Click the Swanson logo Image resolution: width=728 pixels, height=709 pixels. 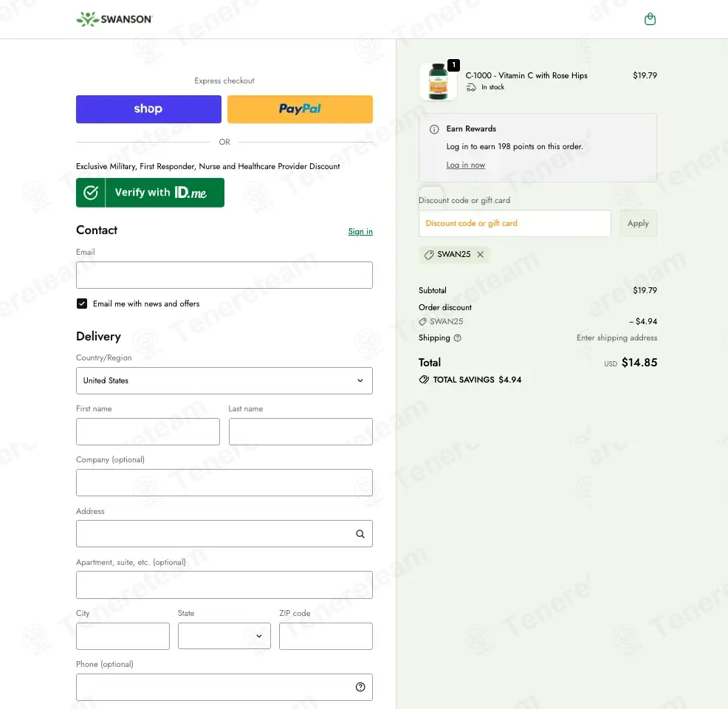(114, 19)
